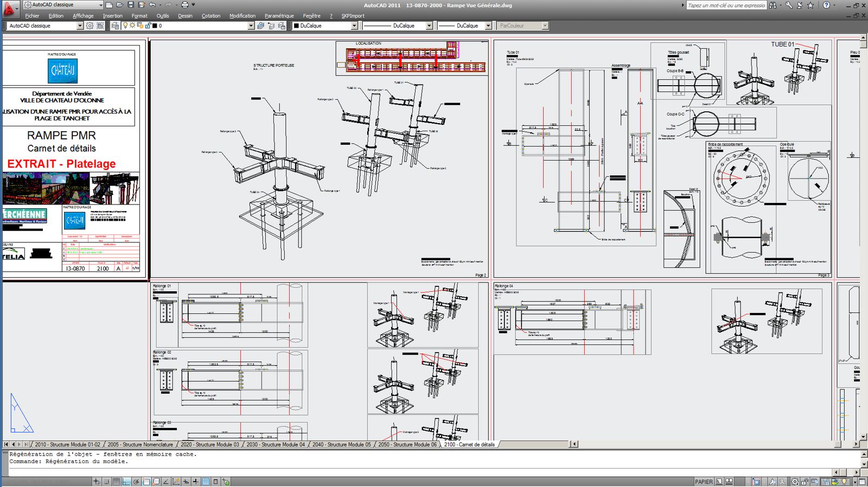
Task: Open the ParCouleur plot style dropdown
Action: (x=545, y=25)
